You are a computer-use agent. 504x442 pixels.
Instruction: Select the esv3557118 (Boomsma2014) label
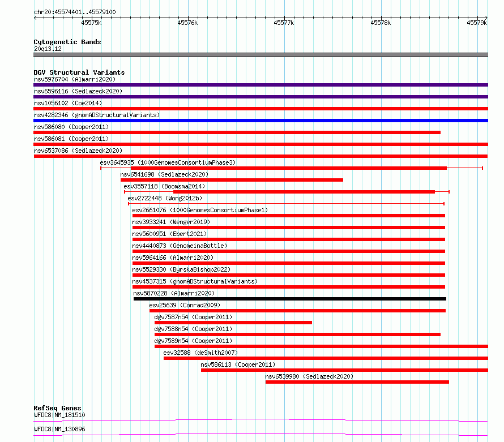coord(164,186)
